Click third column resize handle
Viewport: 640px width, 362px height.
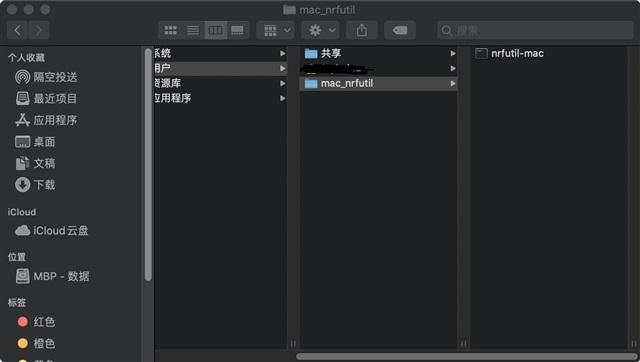coord(633,344)
